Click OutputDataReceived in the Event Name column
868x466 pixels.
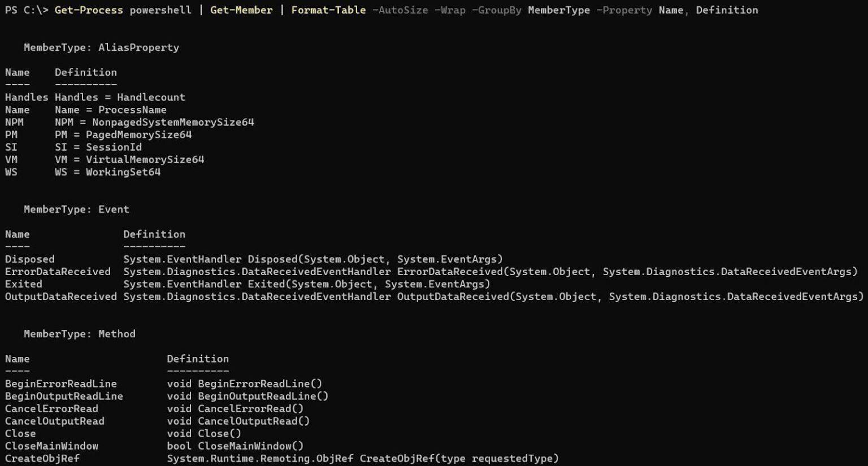61,297
